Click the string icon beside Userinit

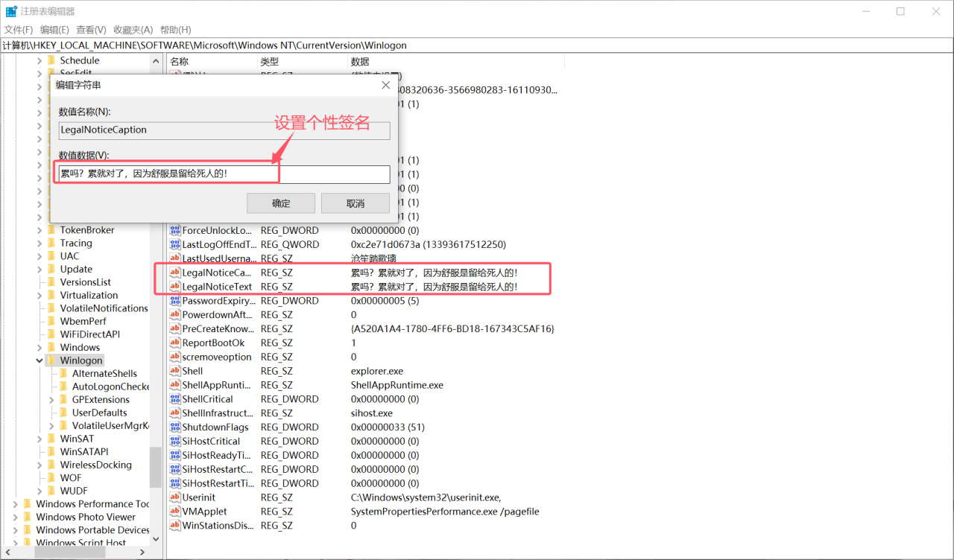175,497
